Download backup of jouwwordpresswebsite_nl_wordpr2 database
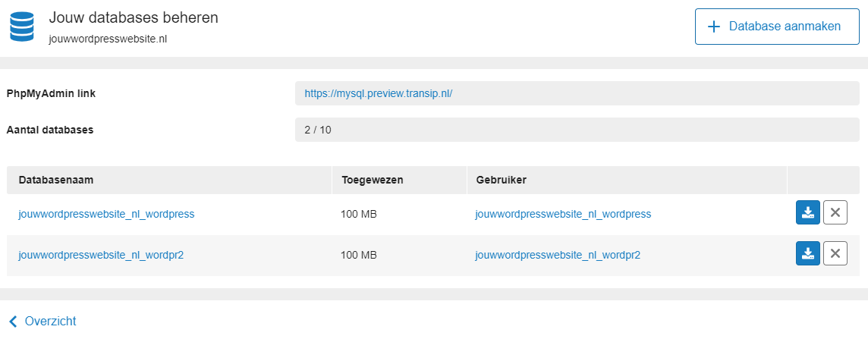The width and height of the screenshot is (868, 339). (x=807, y=254)
